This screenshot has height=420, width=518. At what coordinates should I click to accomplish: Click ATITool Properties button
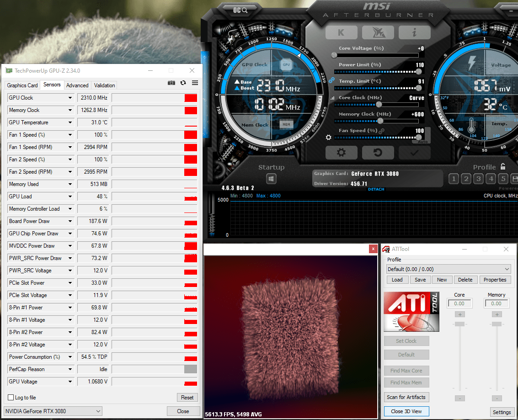[495, 280]
